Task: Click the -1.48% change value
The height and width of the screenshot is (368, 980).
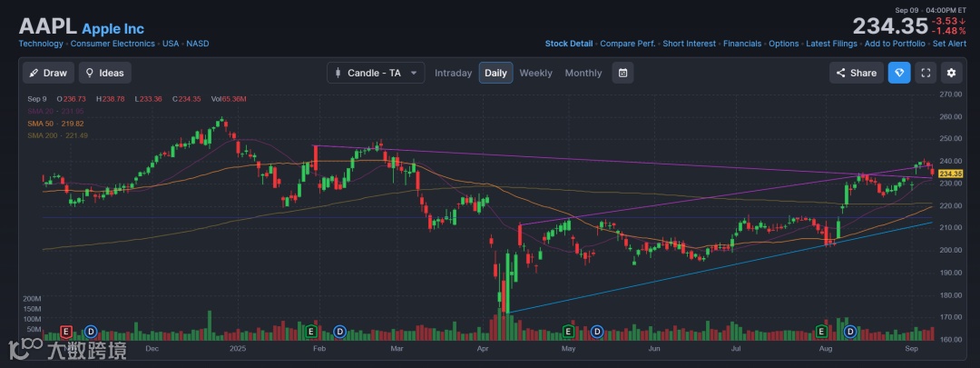Action: 949,31
